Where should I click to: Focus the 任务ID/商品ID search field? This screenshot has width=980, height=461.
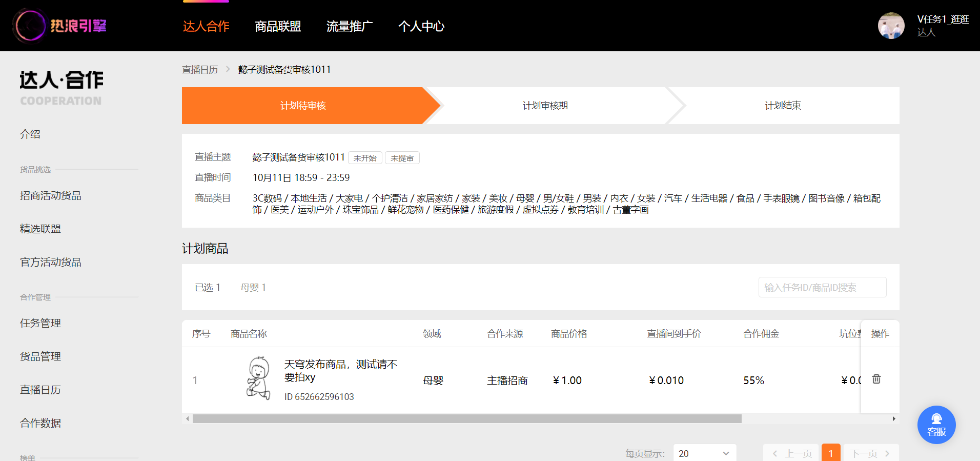(x=823, y=287)
